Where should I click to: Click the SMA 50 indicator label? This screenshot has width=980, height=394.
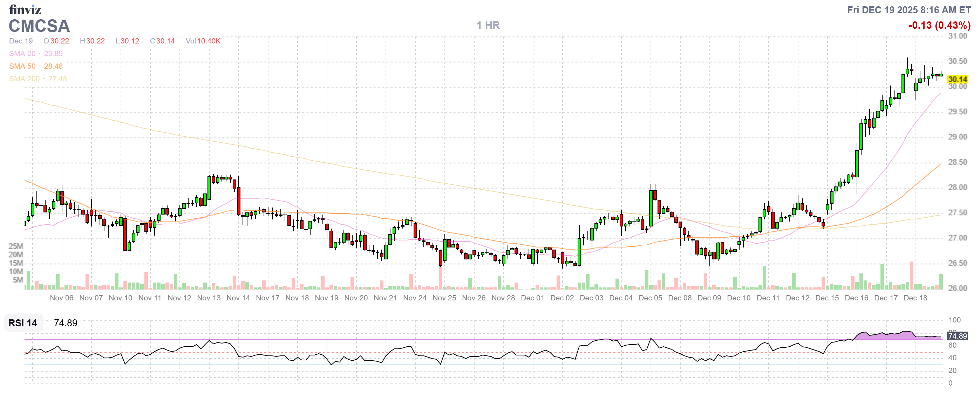pos(22,66)
